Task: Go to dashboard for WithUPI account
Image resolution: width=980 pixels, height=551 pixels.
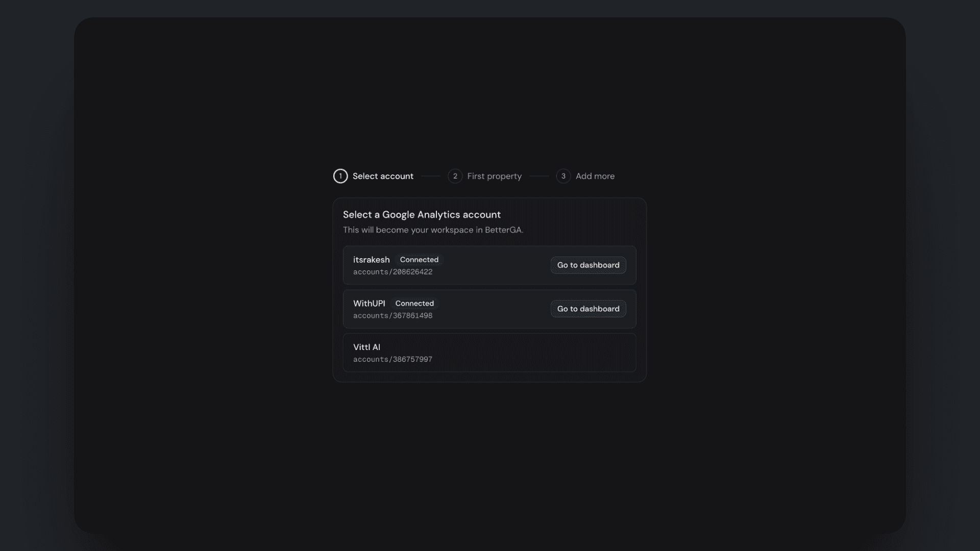Action: coord(588,309)
